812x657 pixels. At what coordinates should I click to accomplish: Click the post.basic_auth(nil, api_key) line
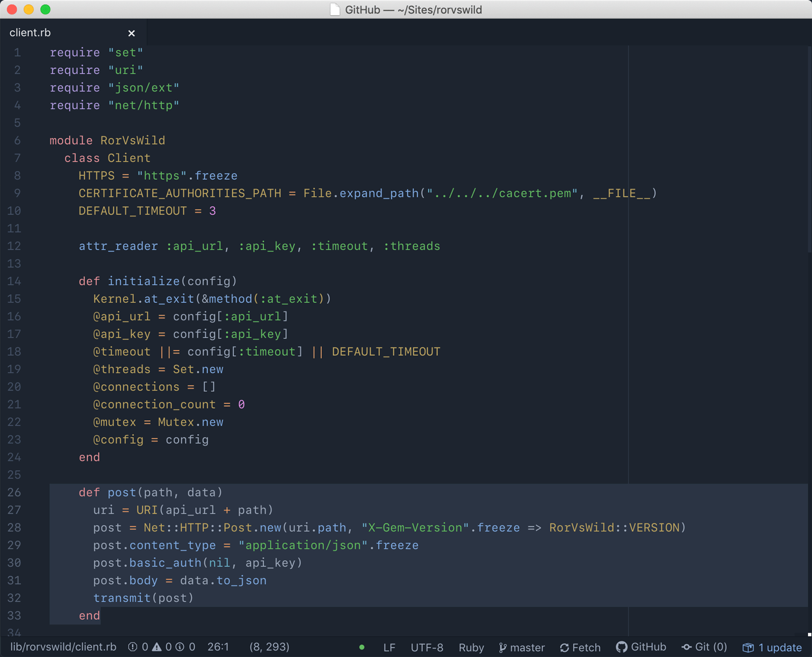[x=198, y=563]
